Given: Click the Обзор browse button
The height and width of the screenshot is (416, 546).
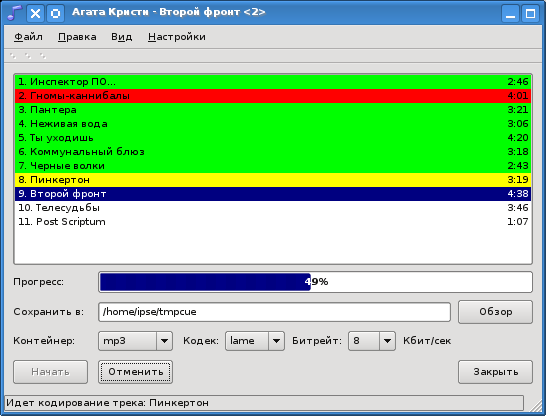Looking at the screenshot, I should click(495, 312).
